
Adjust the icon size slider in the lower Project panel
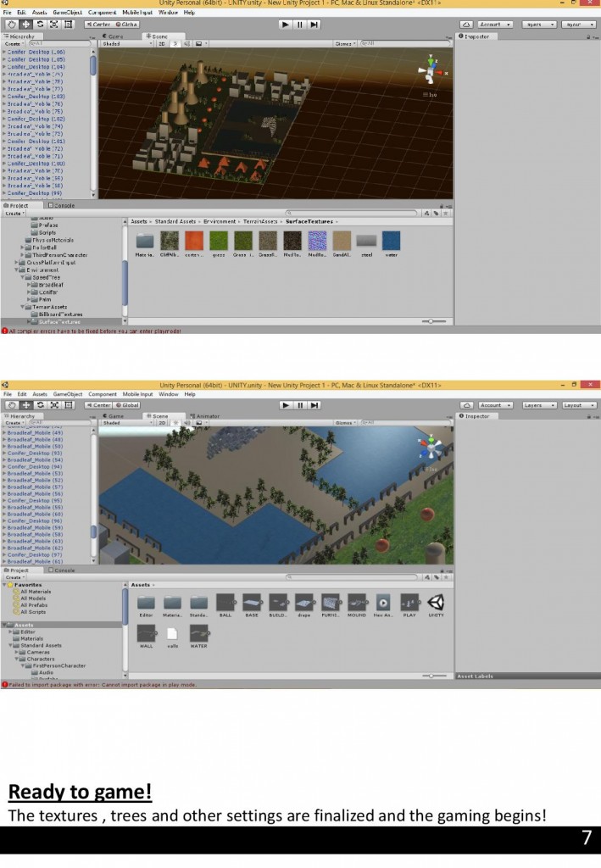(433, 676)
